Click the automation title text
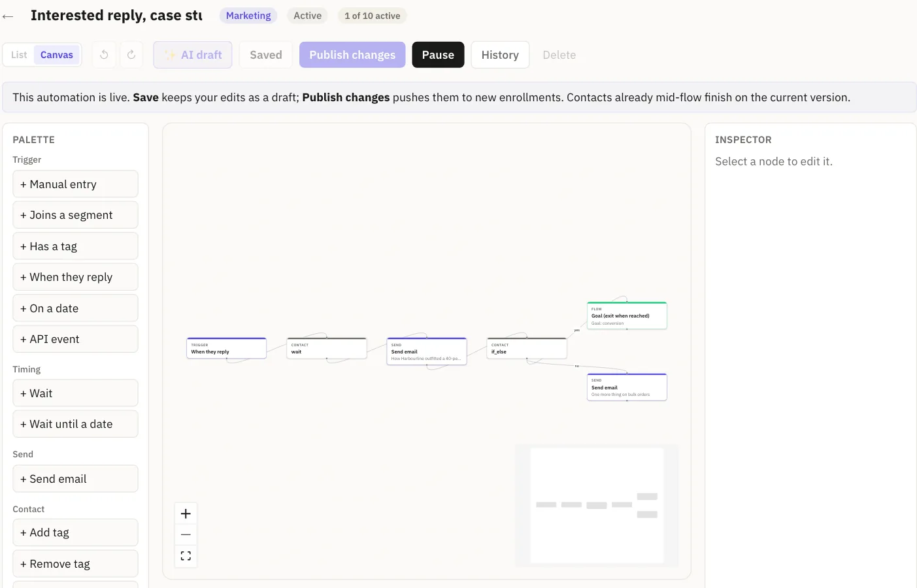The height and width of the screenshot is (588, 917). [x=116, y=16]
